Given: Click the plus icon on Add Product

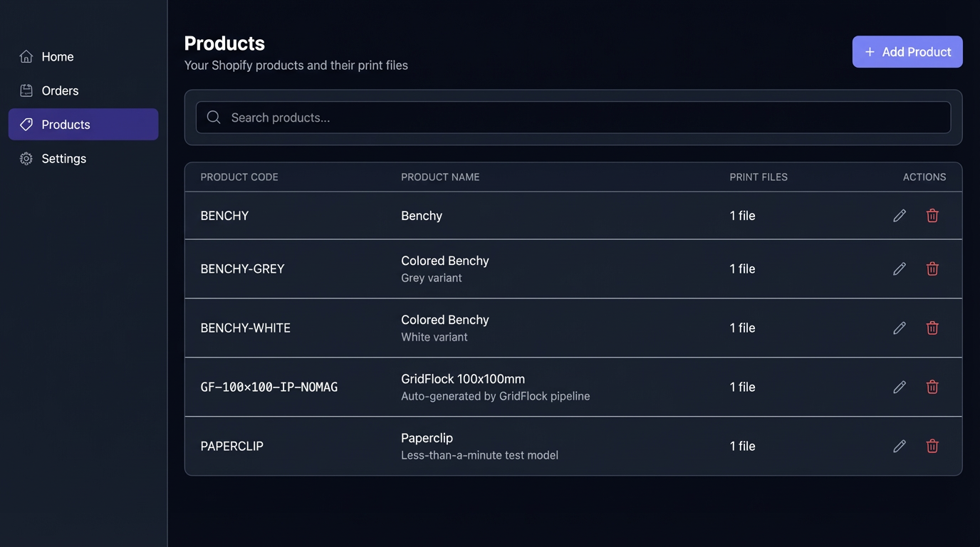Looking at the screenshot, I should pos(870,51).
